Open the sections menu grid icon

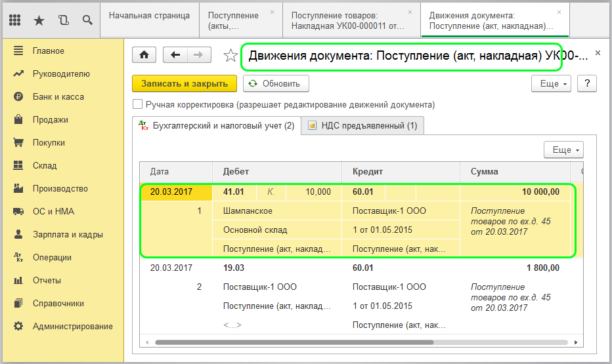click(15, 20)
